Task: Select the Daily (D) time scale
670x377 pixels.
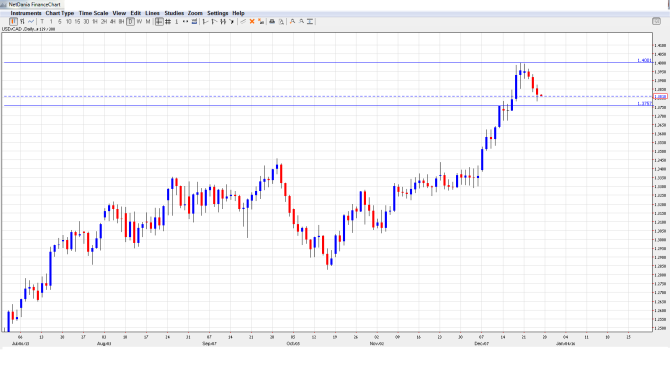Action: point(130,21)
